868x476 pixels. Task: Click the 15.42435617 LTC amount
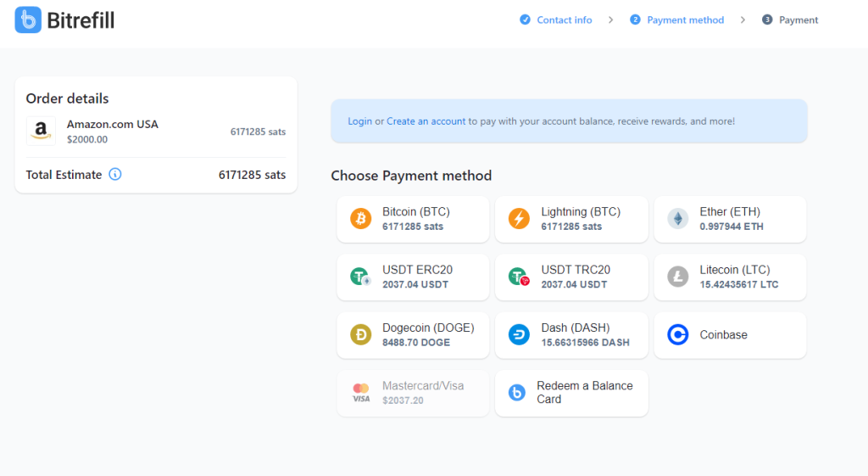738,284
